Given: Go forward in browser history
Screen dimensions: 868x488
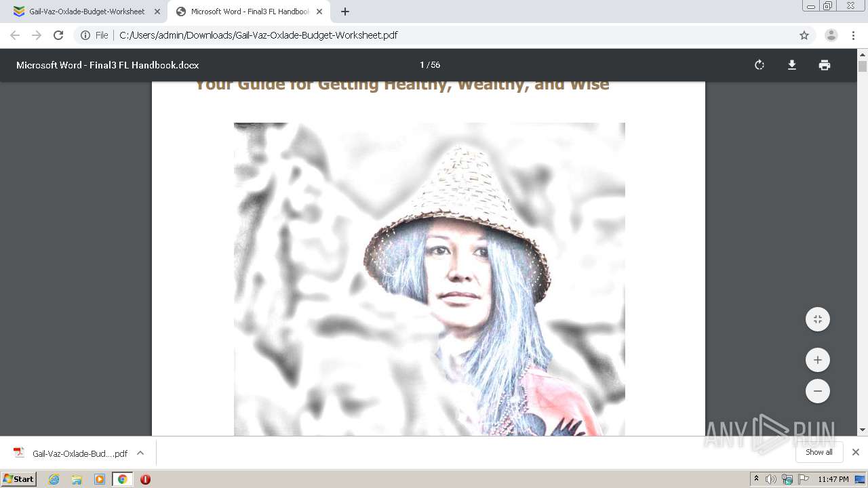Looking at the screenshot, I should (x=37, y=35).
